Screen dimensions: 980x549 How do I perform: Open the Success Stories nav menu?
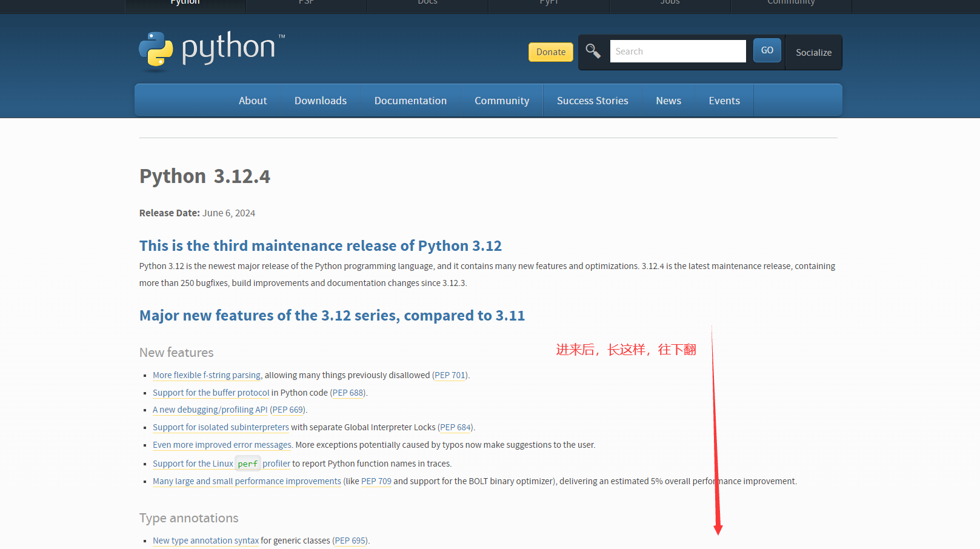pos(593,101)
